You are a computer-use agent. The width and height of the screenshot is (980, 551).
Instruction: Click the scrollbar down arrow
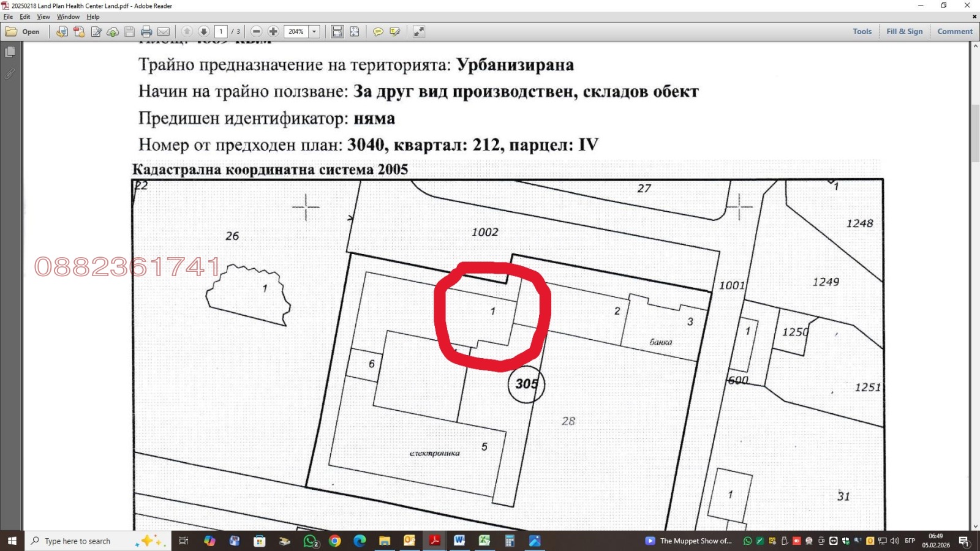click(975, 526)
